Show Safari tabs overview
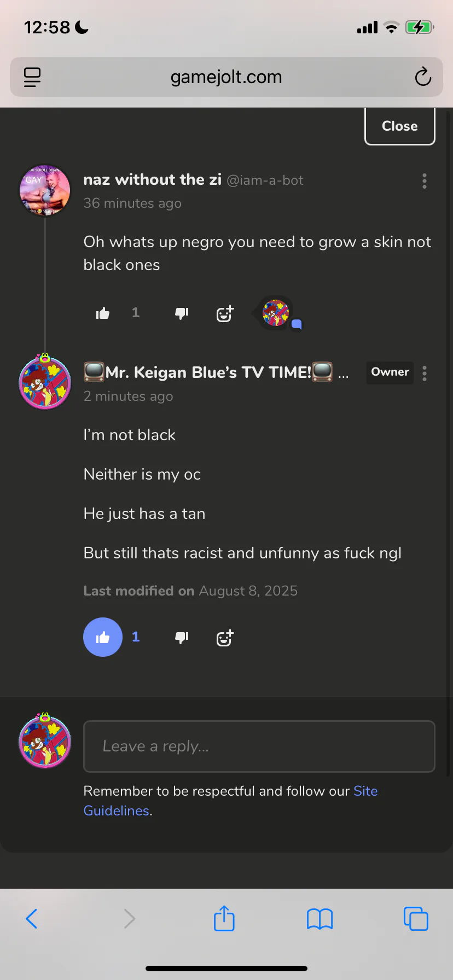453x980 pixels. pyautogui.click(x=416, y=919)
